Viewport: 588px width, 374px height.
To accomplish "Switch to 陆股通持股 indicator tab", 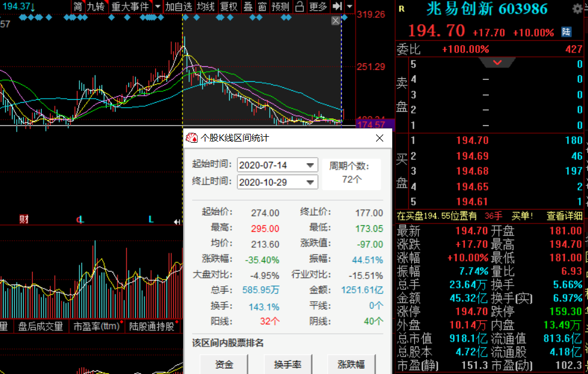I will pyautogui.click(x=152, y=326).
